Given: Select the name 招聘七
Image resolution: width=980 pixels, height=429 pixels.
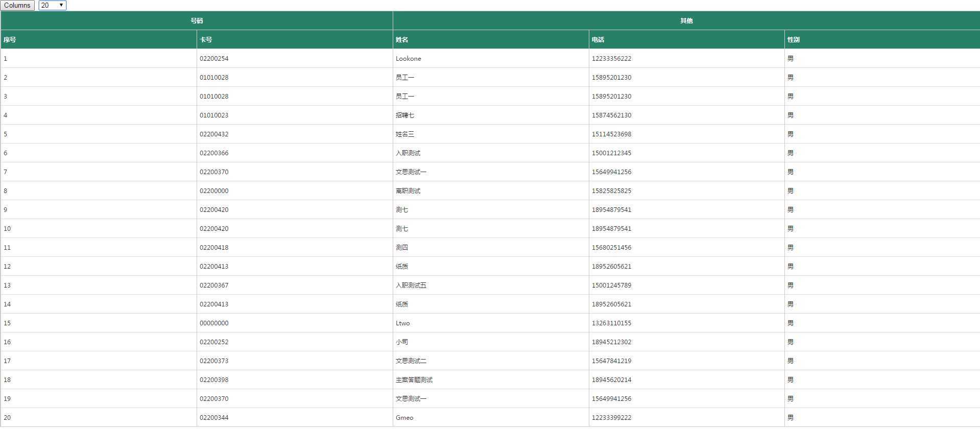Looking at the screenshot, I should (405, 115).
